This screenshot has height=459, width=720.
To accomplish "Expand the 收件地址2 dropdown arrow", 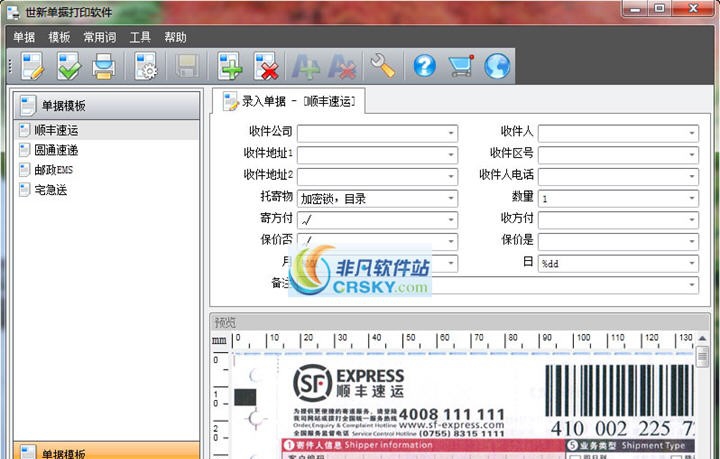I will tap(451, 176).
